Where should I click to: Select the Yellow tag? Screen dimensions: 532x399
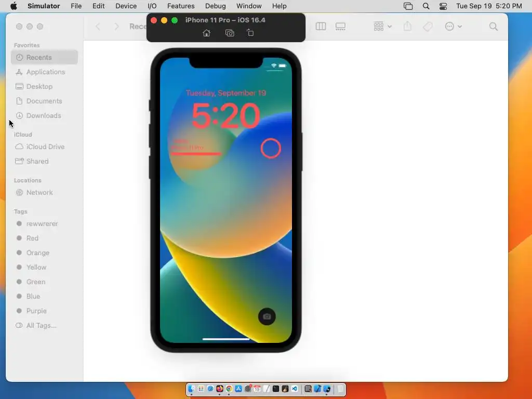tap(45, 268)
